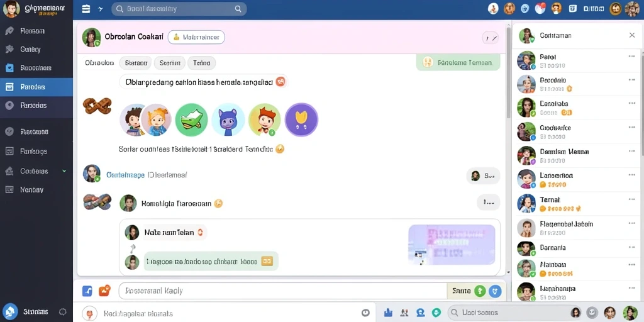Image resolution: width=644 pixels, height=322 pixels.
Task: Open the blurred image thumbnail in message
Action: (x=452, y=245)
